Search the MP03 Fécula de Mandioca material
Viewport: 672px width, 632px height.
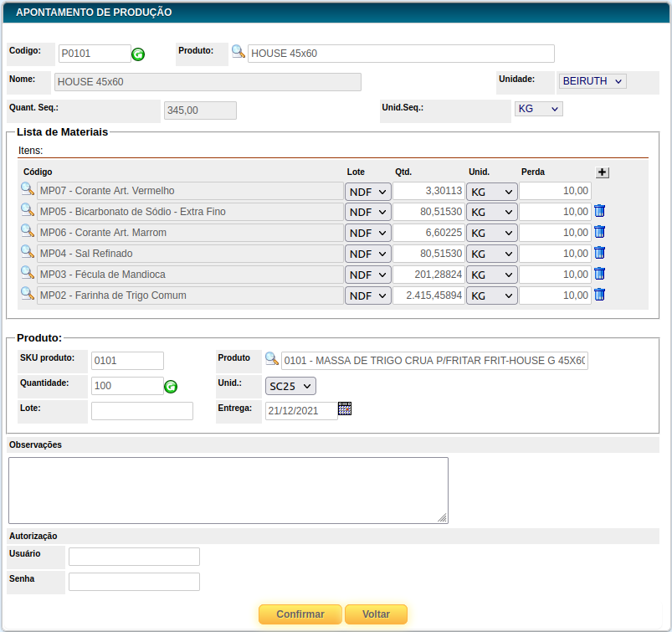point(28,274)
